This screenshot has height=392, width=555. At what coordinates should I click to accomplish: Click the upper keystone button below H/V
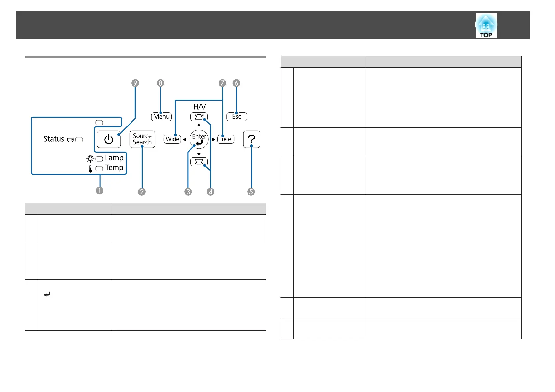coord(199,117)
